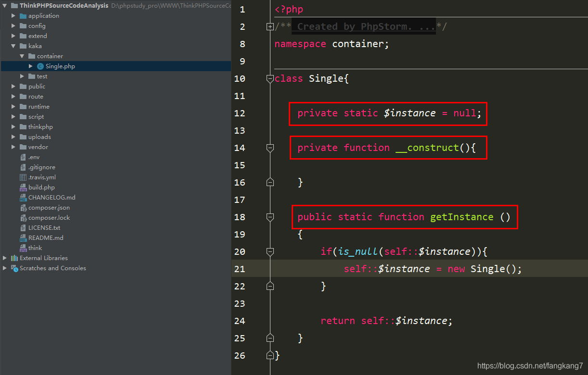Click the README.md file icon

pos(23,238)
